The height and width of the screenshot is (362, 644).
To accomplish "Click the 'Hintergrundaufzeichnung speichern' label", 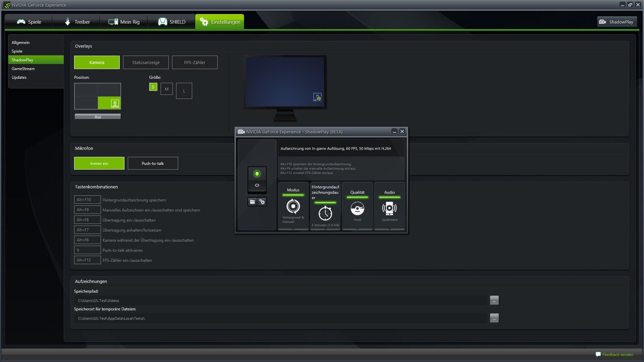I will [134, 200].
